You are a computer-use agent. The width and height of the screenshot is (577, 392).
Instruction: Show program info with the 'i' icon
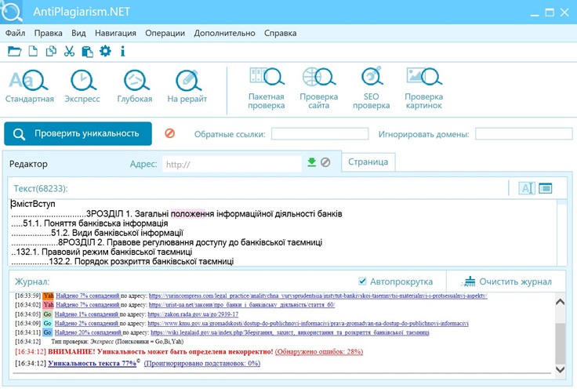coord(122,51)
